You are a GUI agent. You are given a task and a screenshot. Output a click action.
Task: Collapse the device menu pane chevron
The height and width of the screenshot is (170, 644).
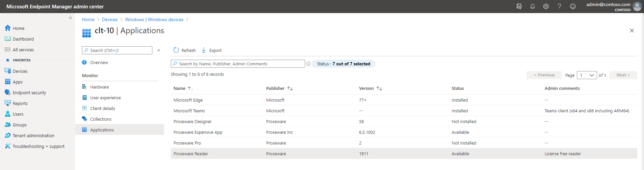pyautogui.click(x=159, y=50)
